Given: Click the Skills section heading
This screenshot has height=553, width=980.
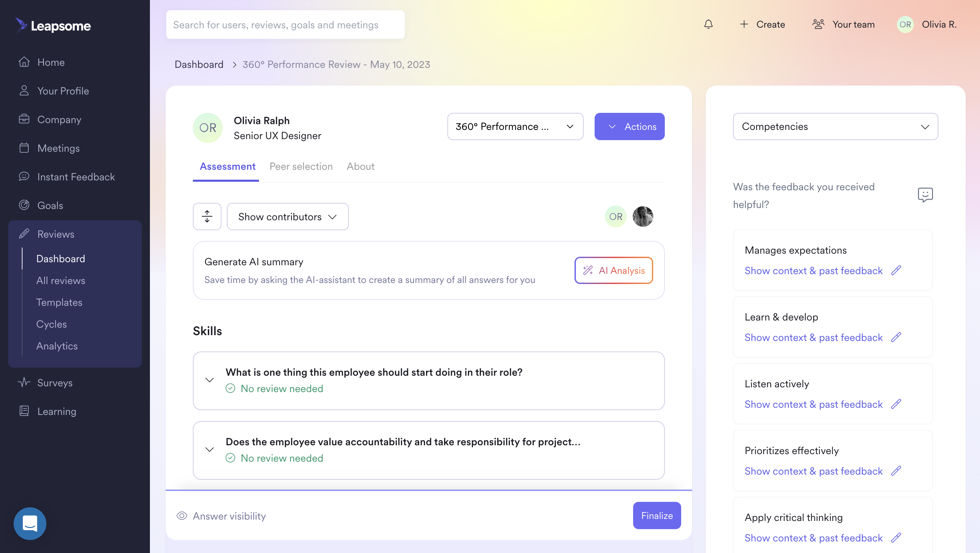Looking at the screenshot, I should [207, 331].
